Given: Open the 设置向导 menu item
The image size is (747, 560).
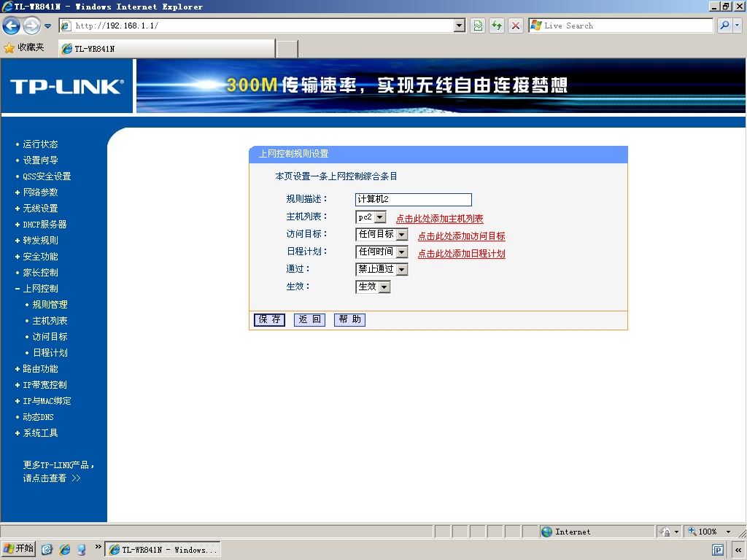Looking at the screenshot, I should tap(40, 160).
